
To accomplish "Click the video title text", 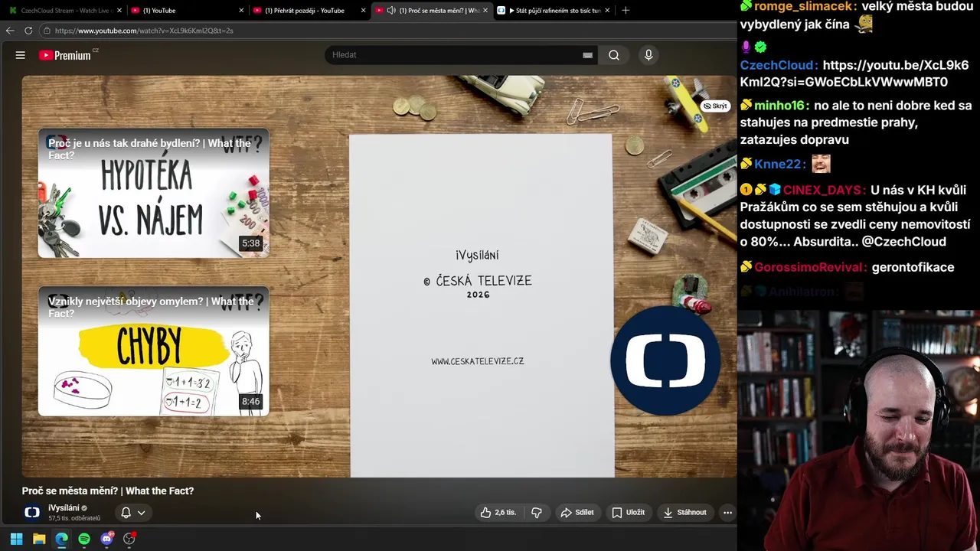I will 108,491.
